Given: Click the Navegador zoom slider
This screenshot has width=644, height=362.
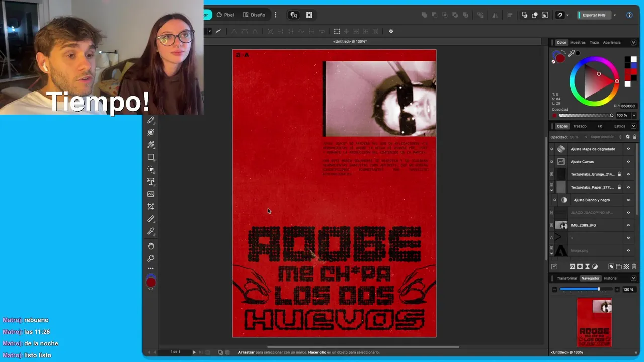Looking at the screenshot, I should pos(586,290).
